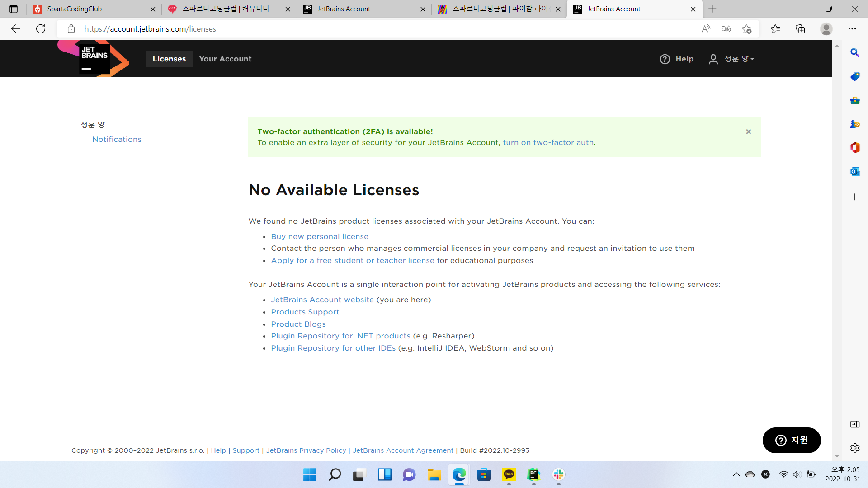Go back to the previous page
Viewport: 868px width, 488px height.
coord(16,29)
